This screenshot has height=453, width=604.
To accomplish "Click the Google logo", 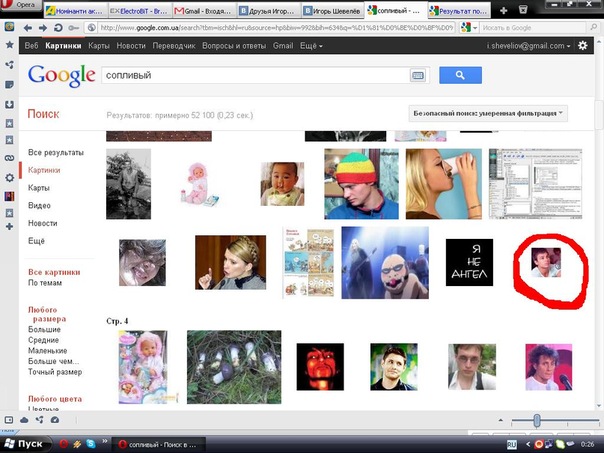I will pos(61,75).
